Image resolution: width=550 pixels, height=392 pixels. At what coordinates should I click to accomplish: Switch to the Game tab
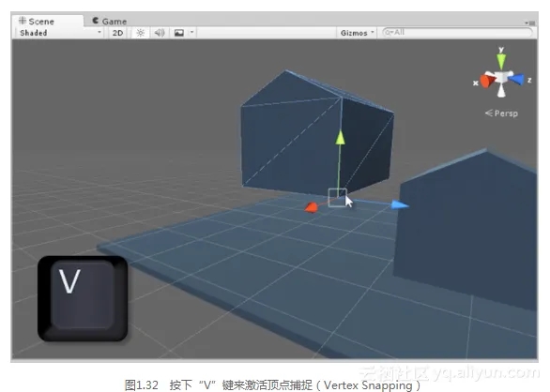pos(109,21)
